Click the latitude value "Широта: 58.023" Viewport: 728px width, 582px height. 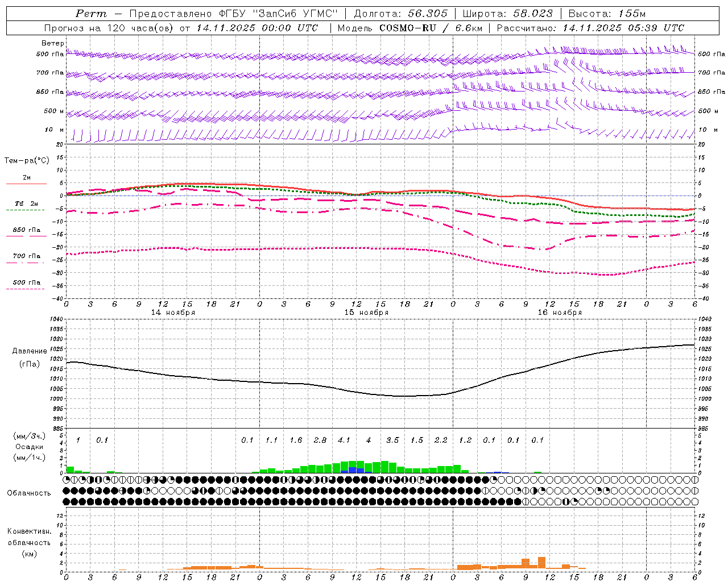(507, 14)
